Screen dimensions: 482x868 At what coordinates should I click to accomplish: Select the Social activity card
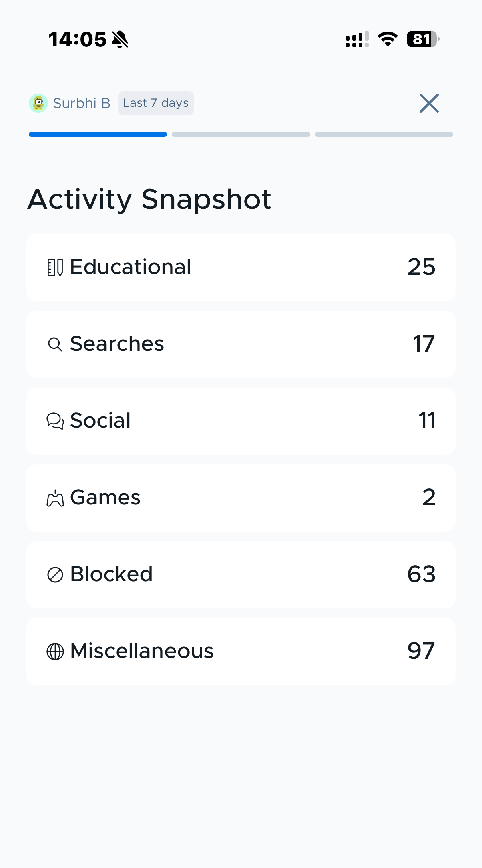point(241,421)
